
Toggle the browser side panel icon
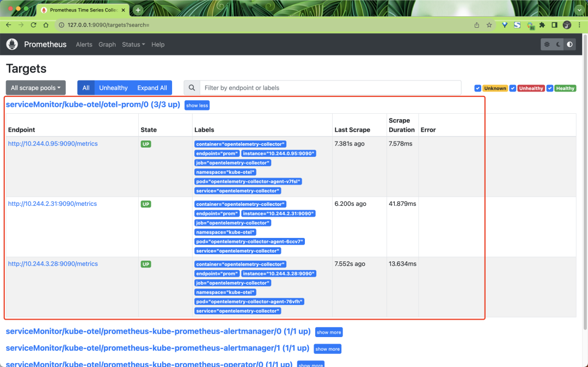[554, 25]
